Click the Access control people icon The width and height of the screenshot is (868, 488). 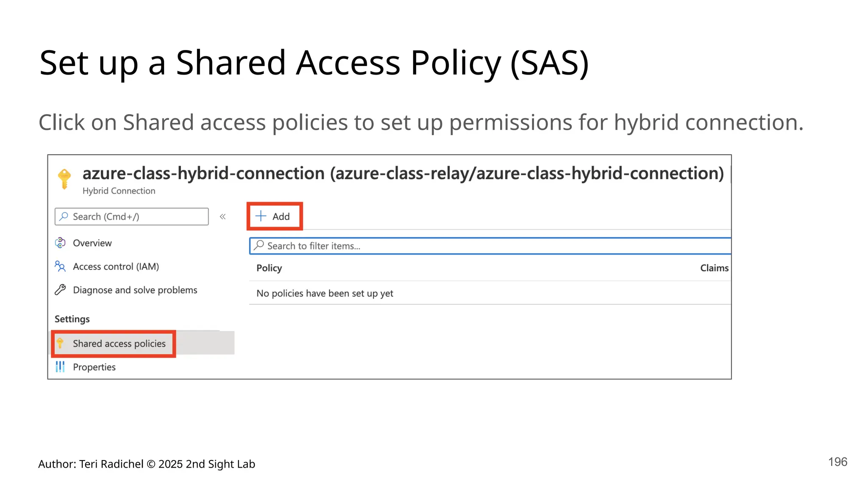[x=60, y=266]
